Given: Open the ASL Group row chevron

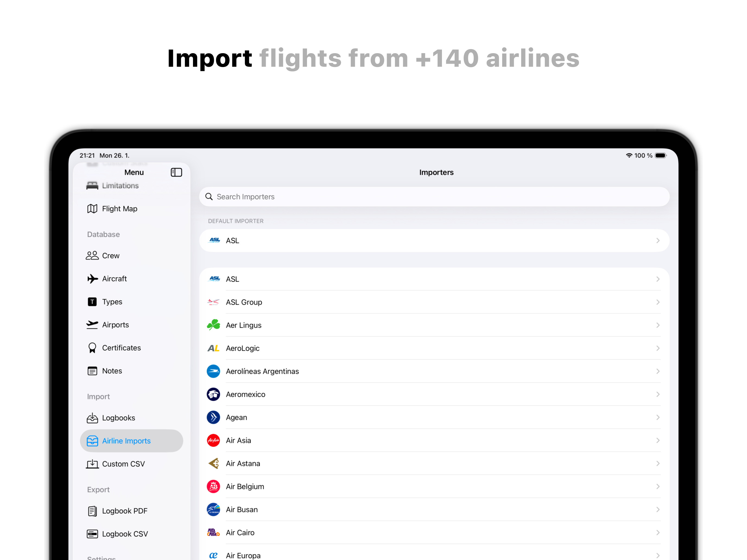Looking at the screenshot, I should (x=657, y=302).
